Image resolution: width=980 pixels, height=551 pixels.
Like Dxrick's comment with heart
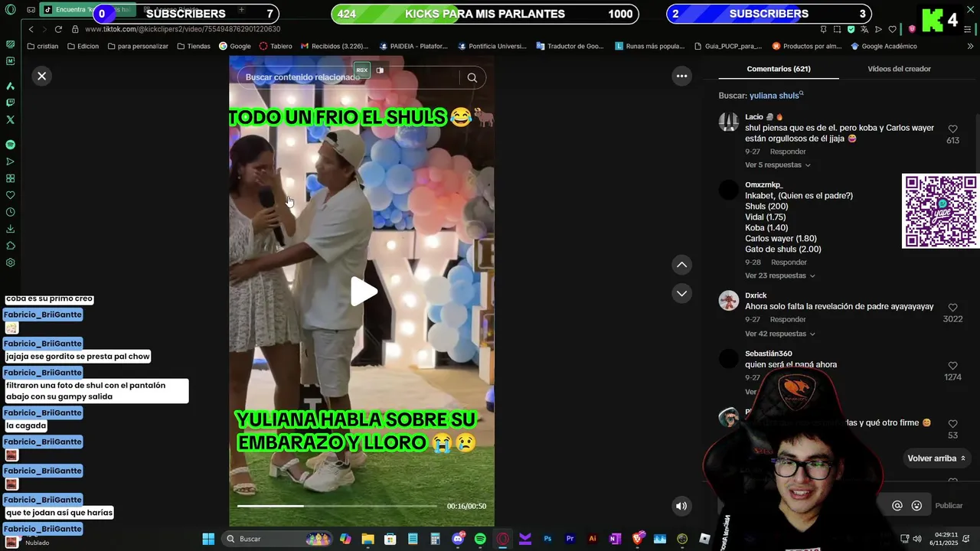pos(952,308)
